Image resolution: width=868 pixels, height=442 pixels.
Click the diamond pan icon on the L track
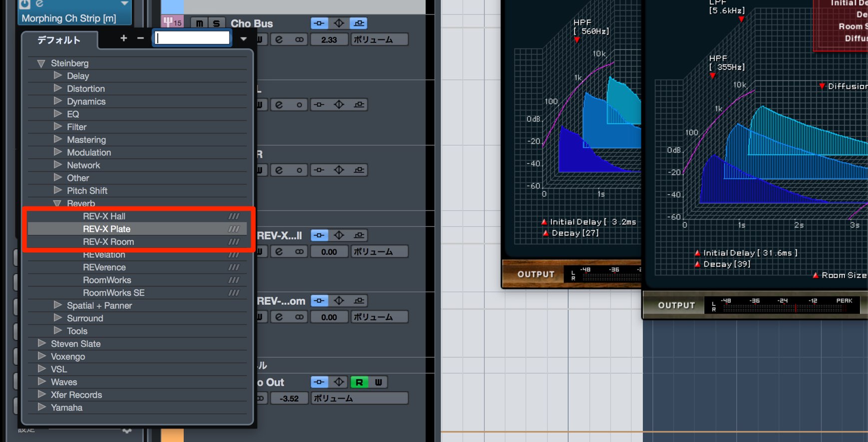(339, 105)
